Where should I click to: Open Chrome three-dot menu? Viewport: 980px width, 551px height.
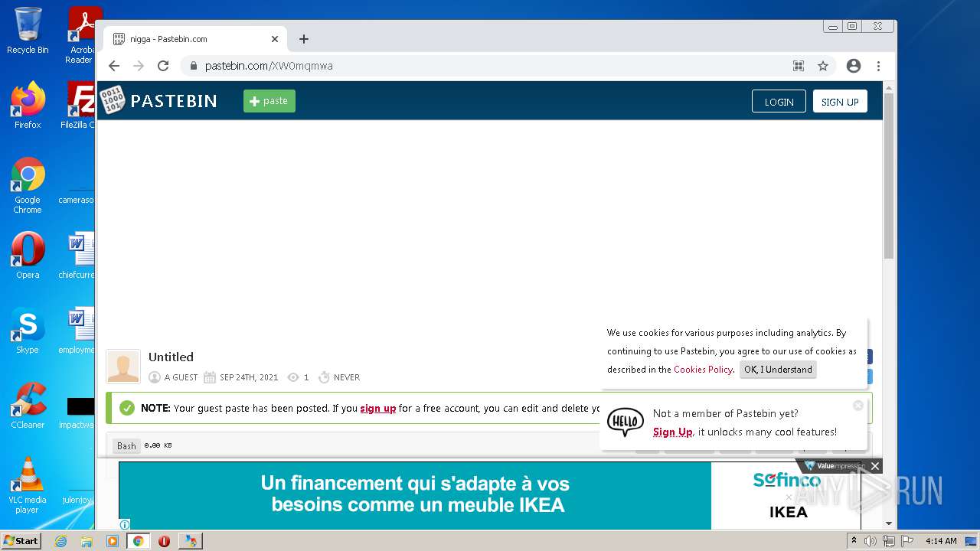point(878,66)
